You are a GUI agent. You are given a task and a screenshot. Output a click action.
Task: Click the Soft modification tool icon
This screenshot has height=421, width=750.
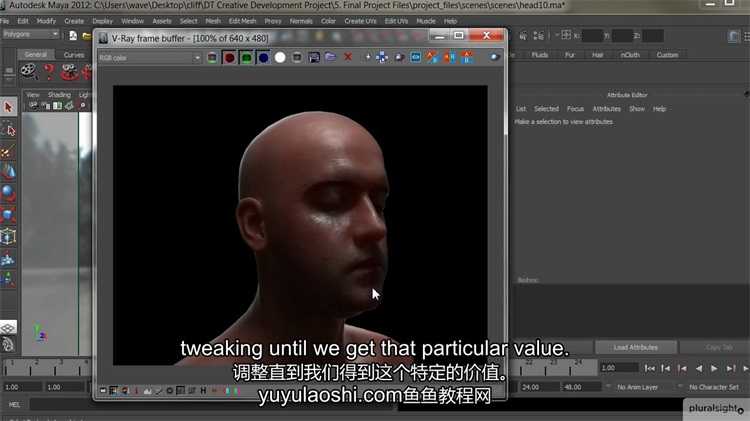coord(8,259)
